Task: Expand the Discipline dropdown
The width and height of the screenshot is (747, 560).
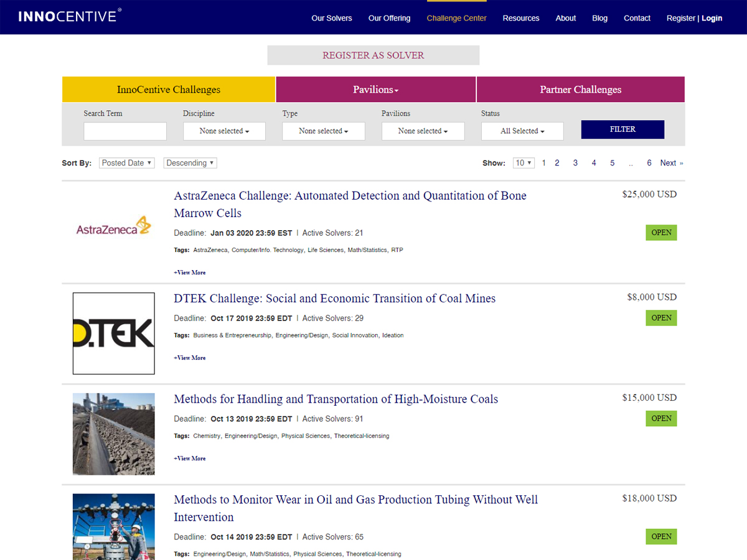Action: tap(224, 131)
